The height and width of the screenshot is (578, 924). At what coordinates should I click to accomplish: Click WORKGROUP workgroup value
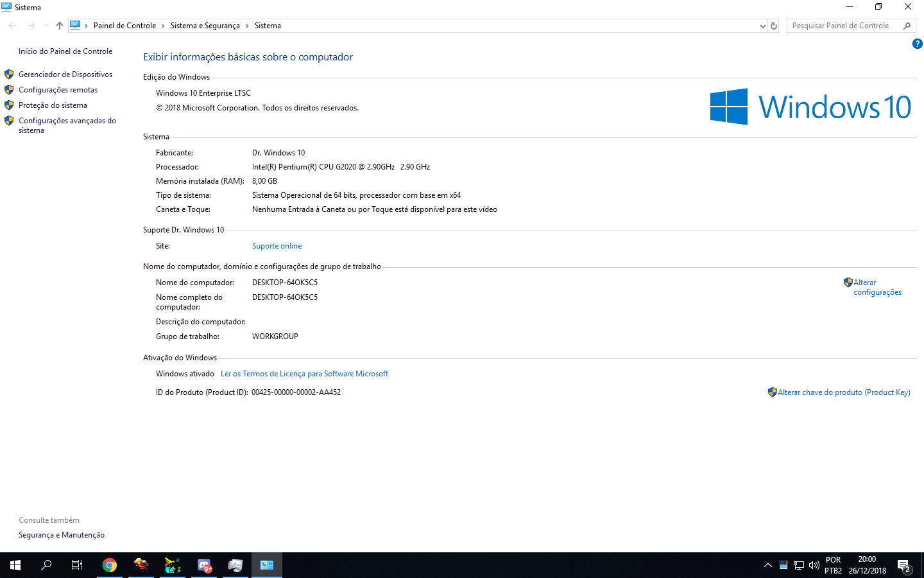[275, 337]
